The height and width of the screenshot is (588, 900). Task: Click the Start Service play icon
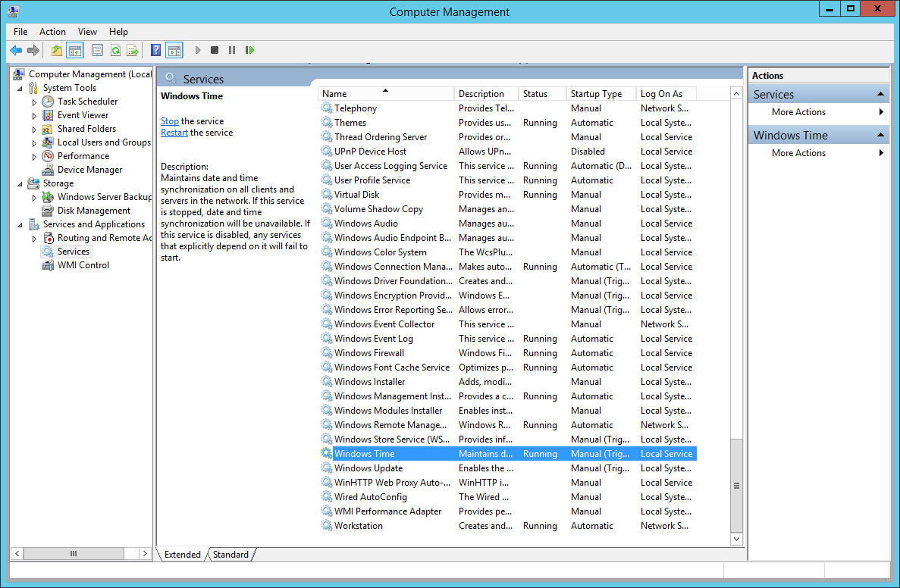point(197,51)
